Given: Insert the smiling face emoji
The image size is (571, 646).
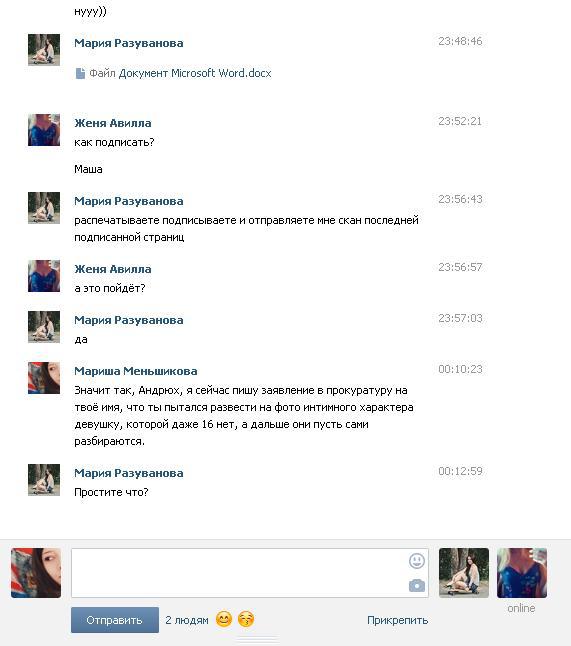Looking at the screenshot, I should 224,619.
